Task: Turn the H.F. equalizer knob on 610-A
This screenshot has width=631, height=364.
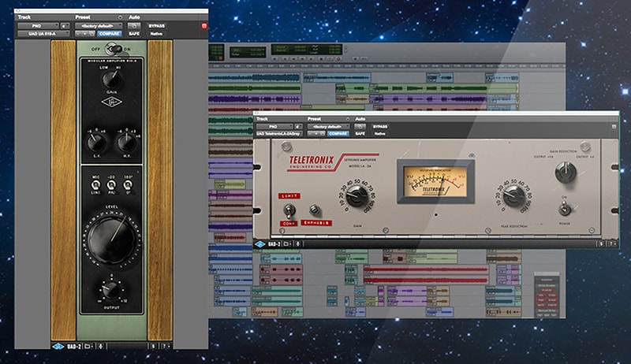Action: point(126,141)
